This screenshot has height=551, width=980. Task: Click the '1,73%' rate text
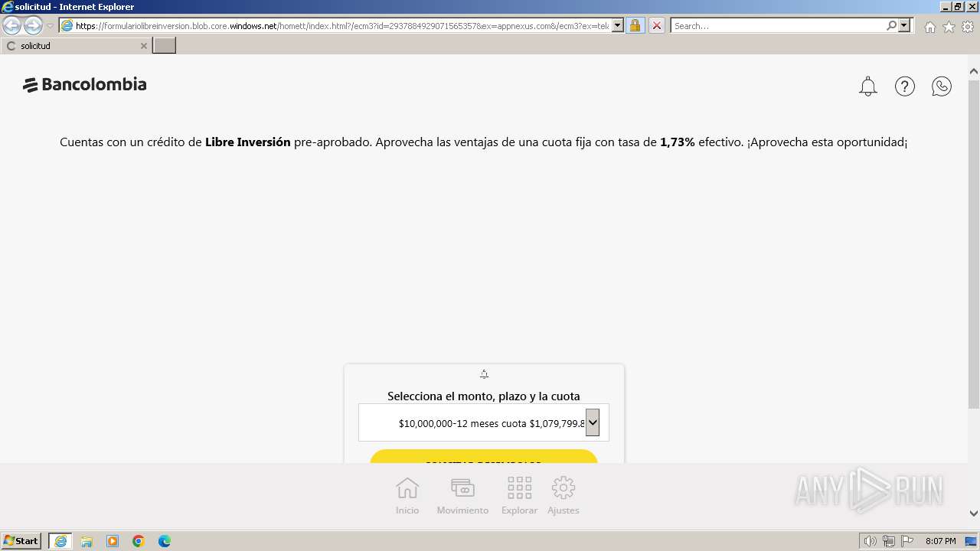click(x=678, y=142)
